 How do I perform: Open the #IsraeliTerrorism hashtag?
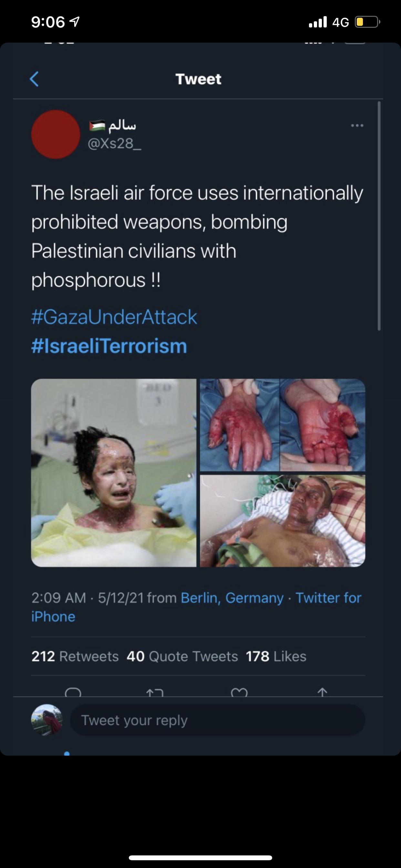109,346
